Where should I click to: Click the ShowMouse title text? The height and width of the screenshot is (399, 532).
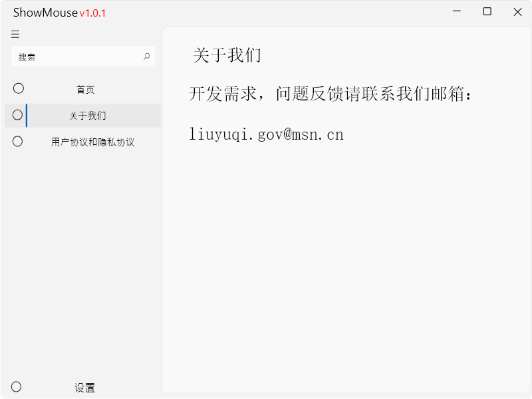[x=45, y=13]
